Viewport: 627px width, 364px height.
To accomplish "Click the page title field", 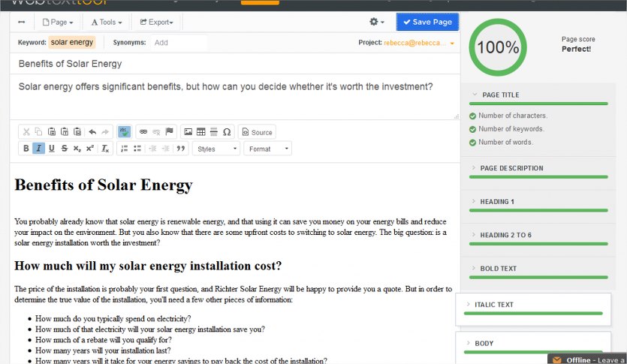I will (235, 64).
